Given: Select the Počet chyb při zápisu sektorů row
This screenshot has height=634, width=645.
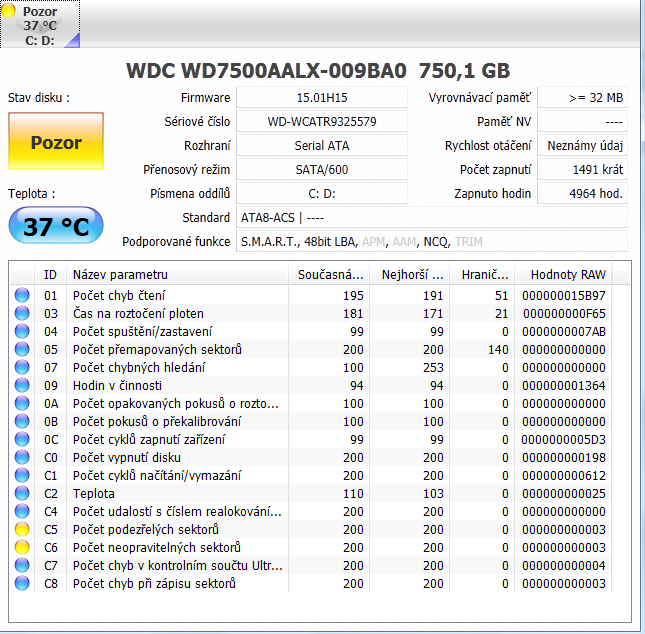Looking at the screenshot, I should click(311, 583).
